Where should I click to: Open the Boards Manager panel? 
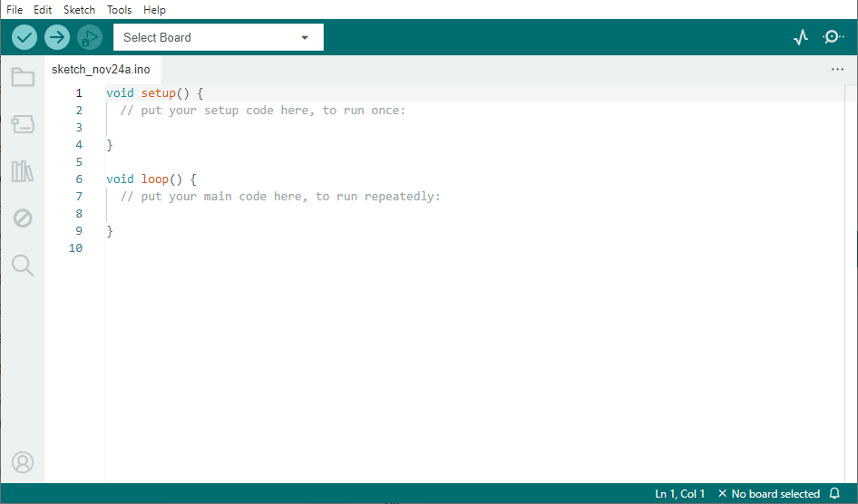[x=23, y=124]
